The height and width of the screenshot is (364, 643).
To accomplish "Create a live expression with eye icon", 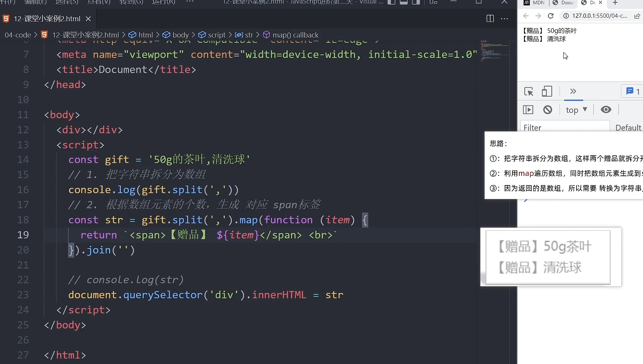I will (606, 110).
